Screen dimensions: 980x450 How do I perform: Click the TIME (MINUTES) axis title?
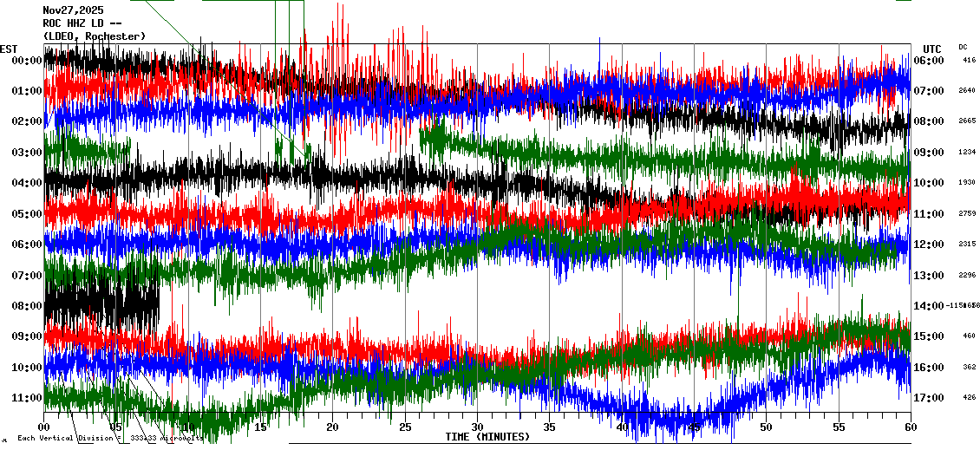(x=487, y=437)
